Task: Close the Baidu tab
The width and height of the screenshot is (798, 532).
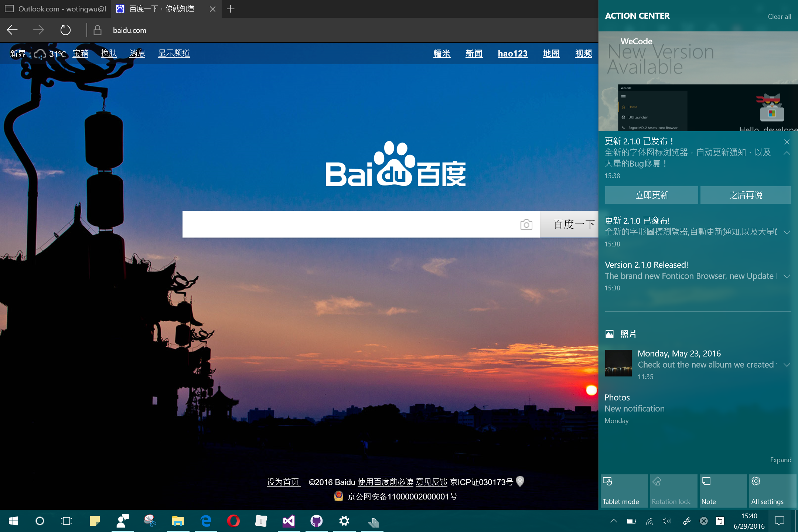Action: click(x=212, y=9)
